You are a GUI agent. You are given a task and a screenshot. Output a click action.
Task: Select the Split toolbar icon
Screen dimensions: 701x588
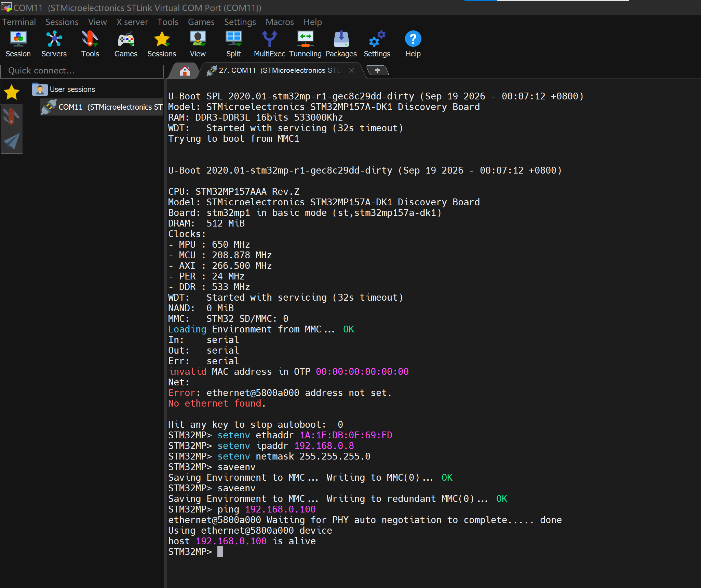point(233,44)
